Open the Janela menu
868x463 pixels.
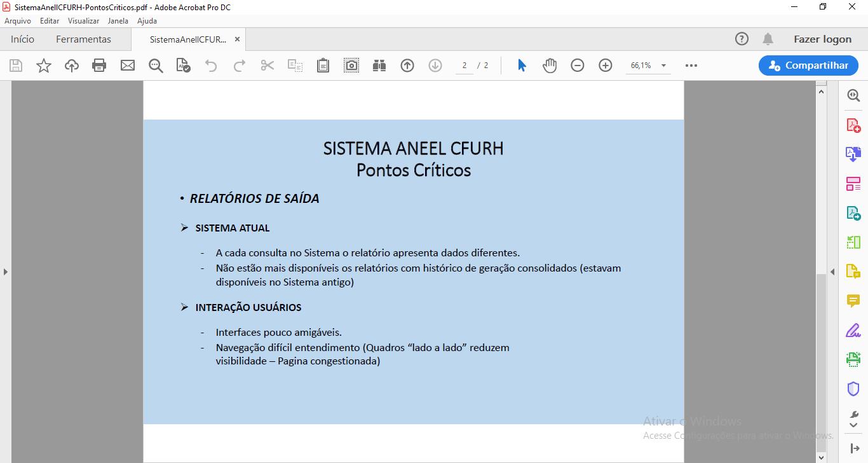[x=118, y=21]
